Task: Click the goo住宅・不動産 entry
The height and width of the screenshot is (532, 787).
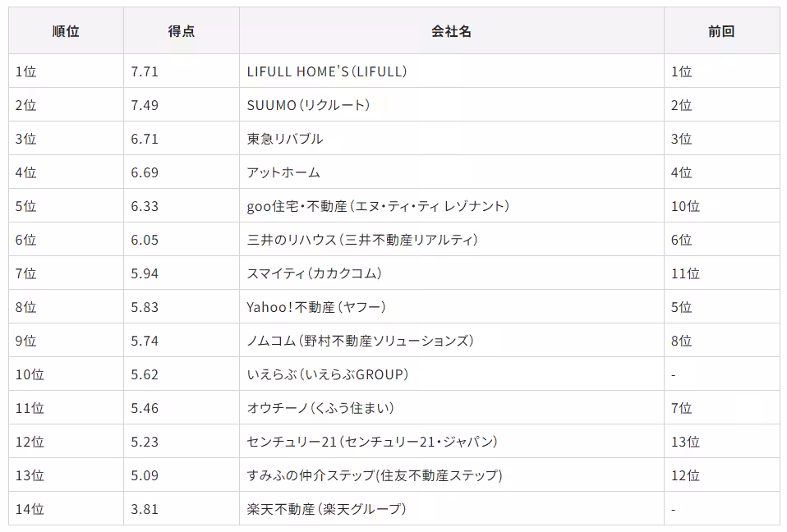Action: pyautogui.click(x=378, y=206)
